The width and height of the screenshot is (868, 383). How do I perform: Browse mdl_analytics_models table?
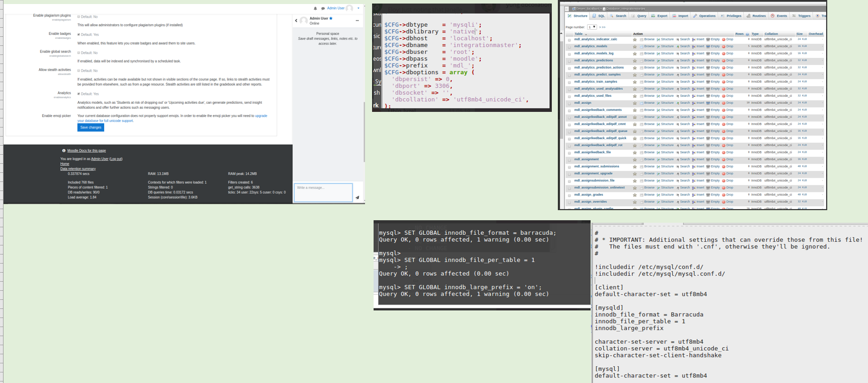pyautogui.click(x=647, y=46)
